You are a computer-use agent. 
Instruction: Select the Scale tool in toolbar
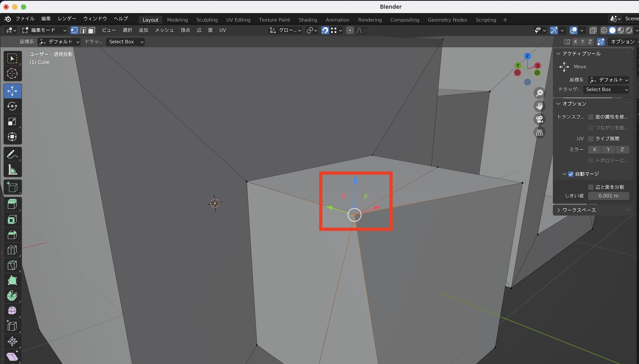pos(12,122)
